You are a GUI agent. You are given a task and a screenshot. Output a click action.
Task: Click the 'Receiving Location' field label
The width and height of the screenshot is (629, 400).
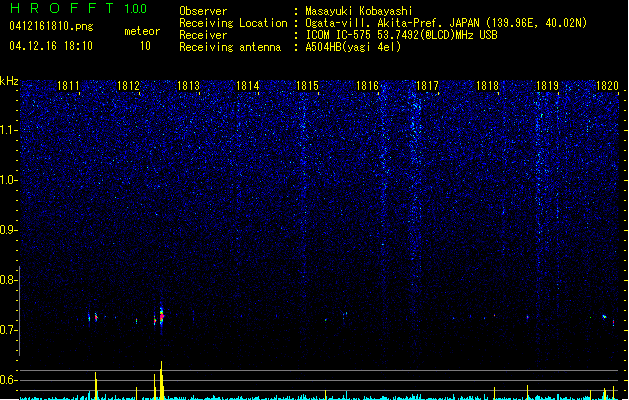click(233, 23)
